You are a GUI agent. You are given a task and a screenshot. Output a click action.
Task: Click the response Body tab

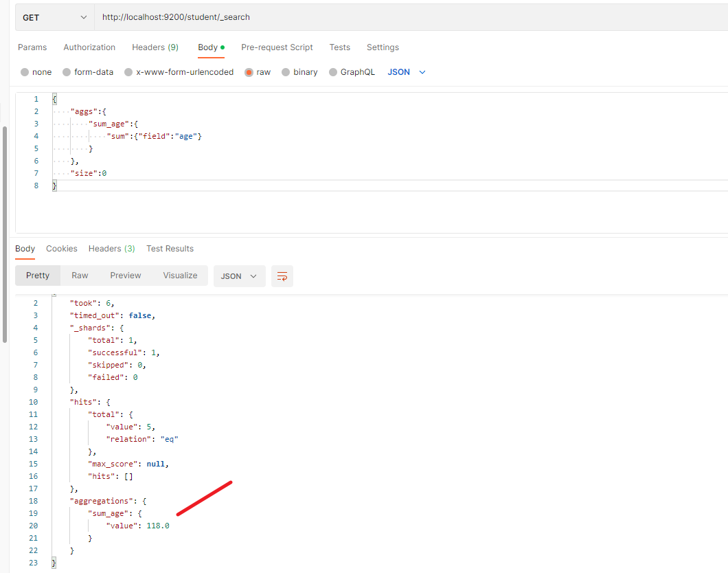(25, 249)
